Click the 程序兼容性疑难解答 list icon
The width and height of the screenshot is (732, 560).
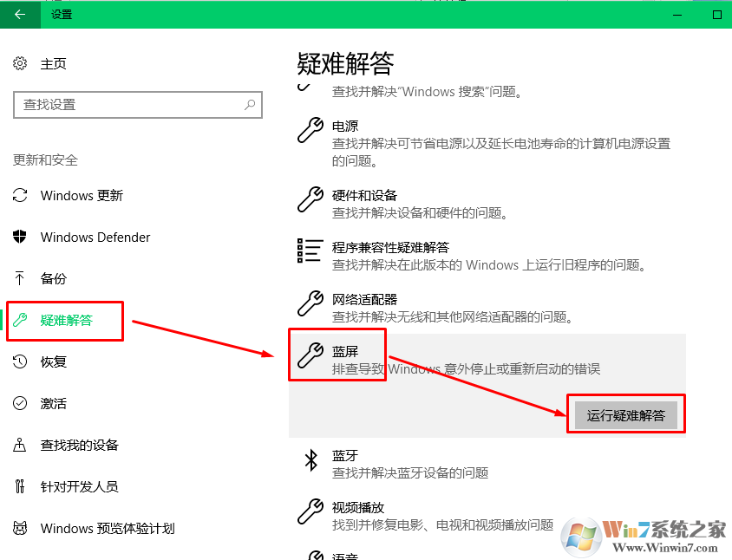pos(310,251)
